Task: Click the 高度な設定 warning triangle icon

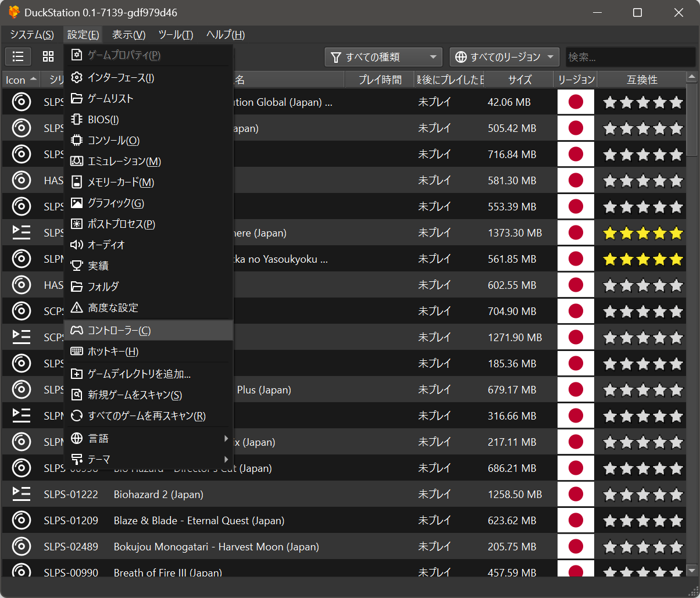Action: pyautogui.click(x=77, y=307)
